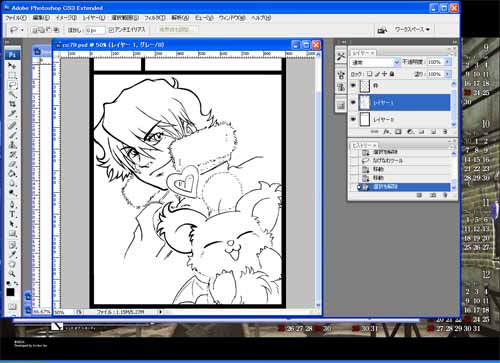Select the Eraser tool

click(12, 164)
